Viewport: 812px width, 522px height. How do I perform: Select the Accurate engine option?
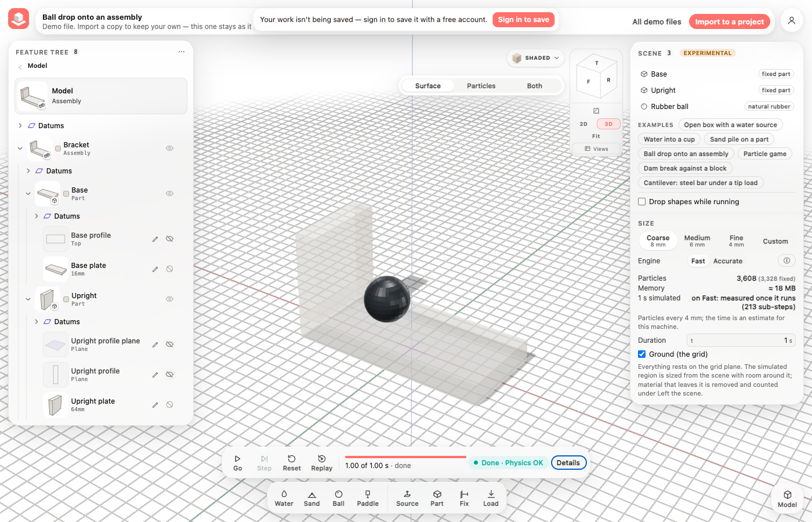pyautogui.click(x=728, y=261)
